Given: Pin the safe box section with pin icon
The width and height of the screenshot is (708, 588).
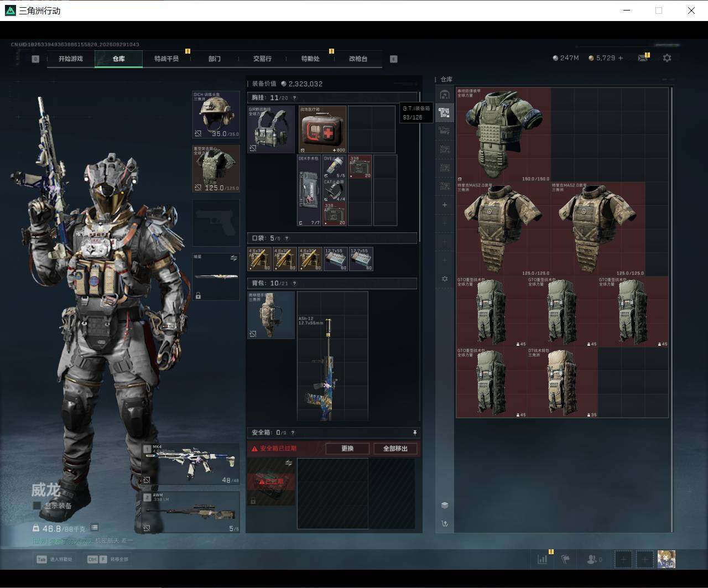Looking at the screenshot, I should pos(415,432).
